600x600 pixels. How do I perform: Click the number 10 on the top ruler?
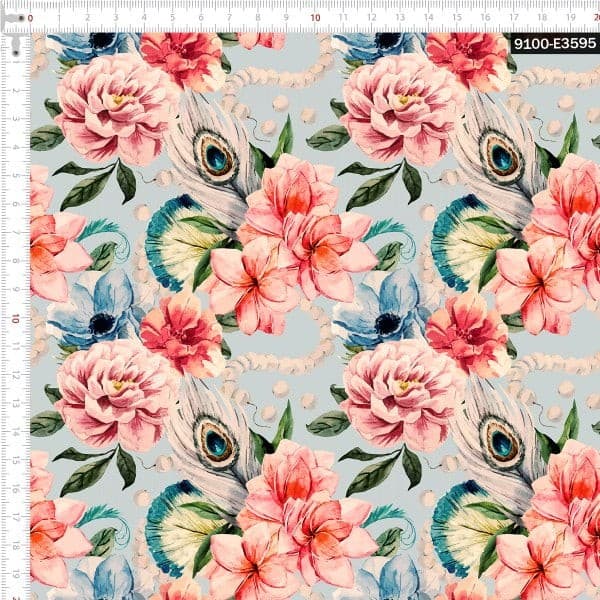click(x=315, y=18)
